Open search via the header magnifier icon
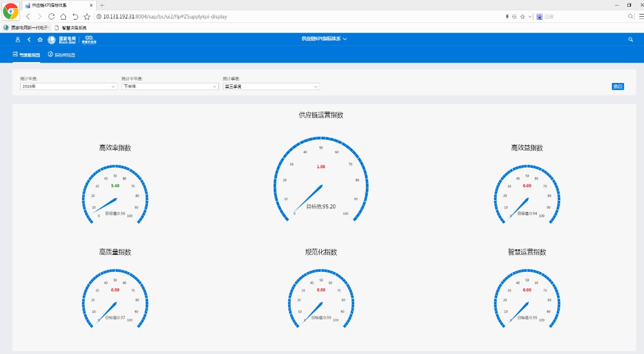Screen dimensions: 644x354 click(x=631, y=40)
